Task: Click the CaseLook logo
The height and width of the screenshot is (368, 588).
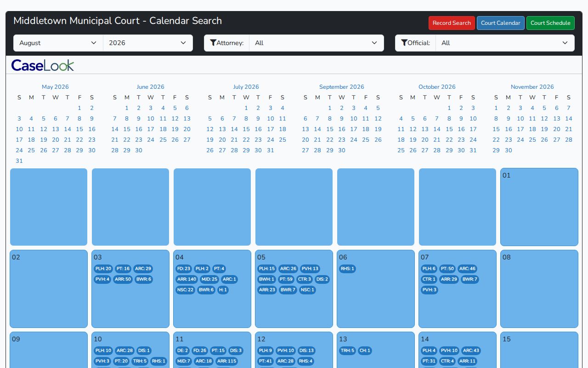Action: [x=43, y=65]
